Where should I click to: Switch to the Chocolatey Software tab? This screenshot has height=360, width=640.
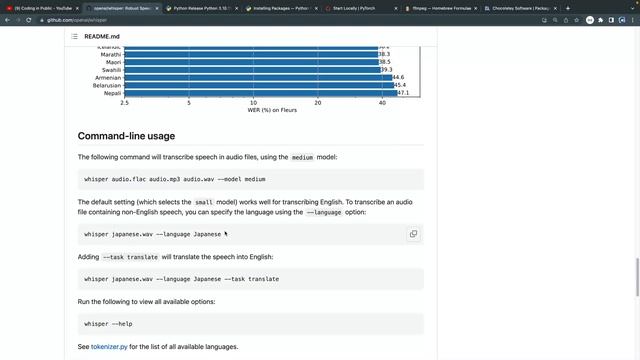520,8
